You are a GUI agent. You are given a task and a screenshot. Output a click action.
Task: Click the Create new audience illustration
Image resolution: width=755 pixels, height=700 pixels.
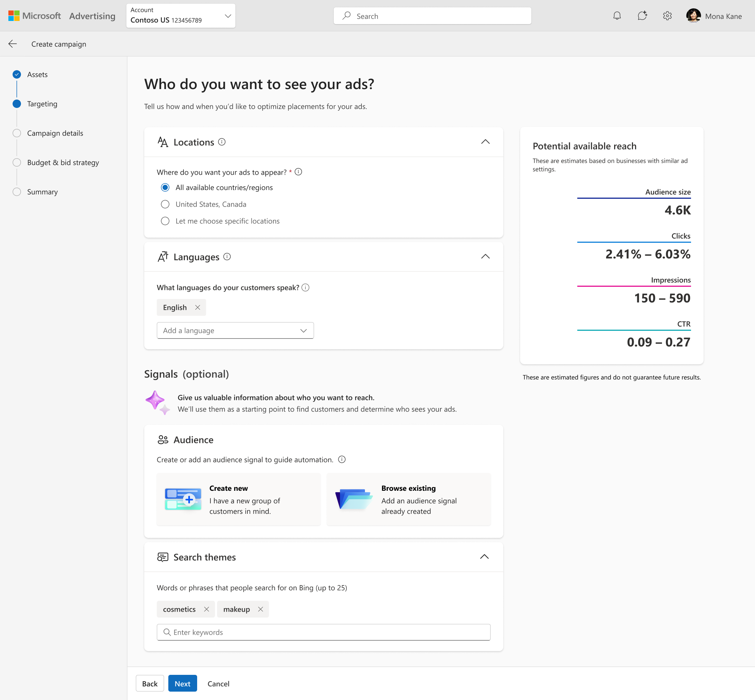click(183, 499)
